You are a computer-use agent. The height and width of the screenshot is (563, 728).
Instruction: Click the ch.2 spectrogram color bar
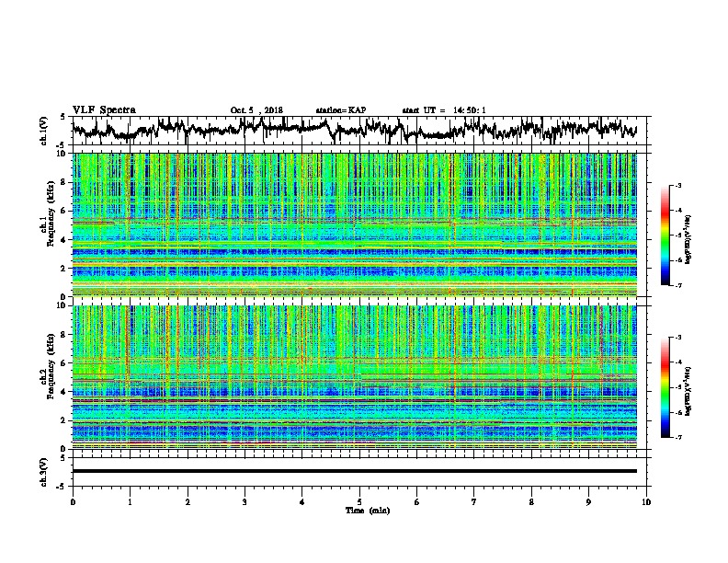665,387
